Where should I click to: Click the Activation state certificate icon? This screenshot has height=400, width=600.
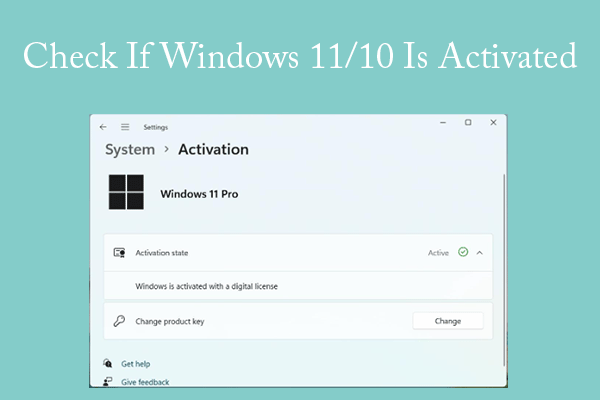119,253
